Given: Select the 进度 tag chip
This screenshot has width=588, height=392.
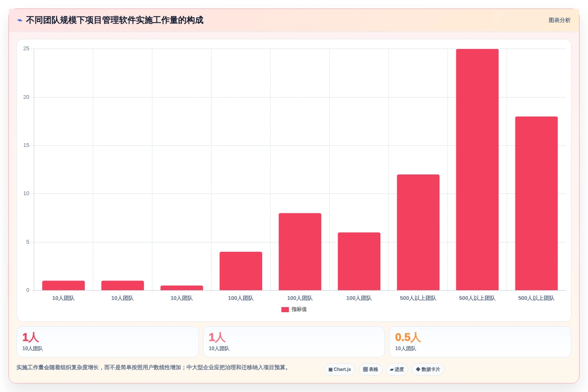Looking at the screenshot, I should [397, 370].
